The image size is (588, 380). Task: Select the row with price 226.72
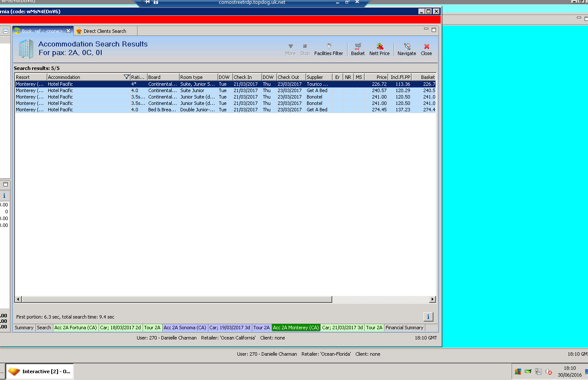pos(225,84)
